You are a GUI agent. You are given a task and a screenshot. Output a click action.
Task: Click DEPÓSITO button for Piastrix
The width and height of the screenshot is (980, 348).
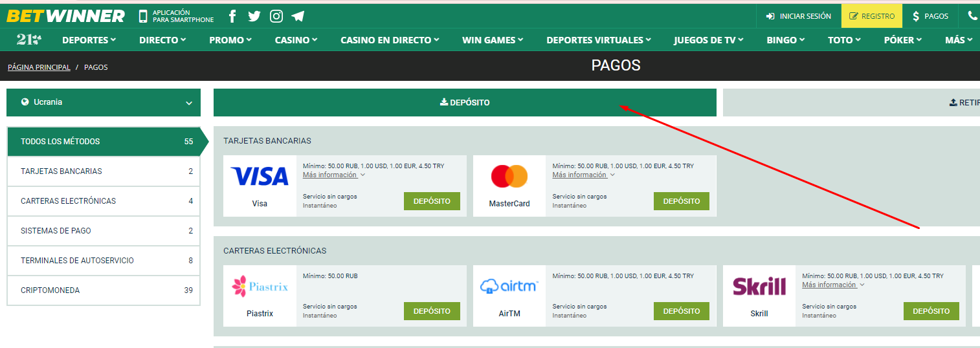tap(432, 311)
